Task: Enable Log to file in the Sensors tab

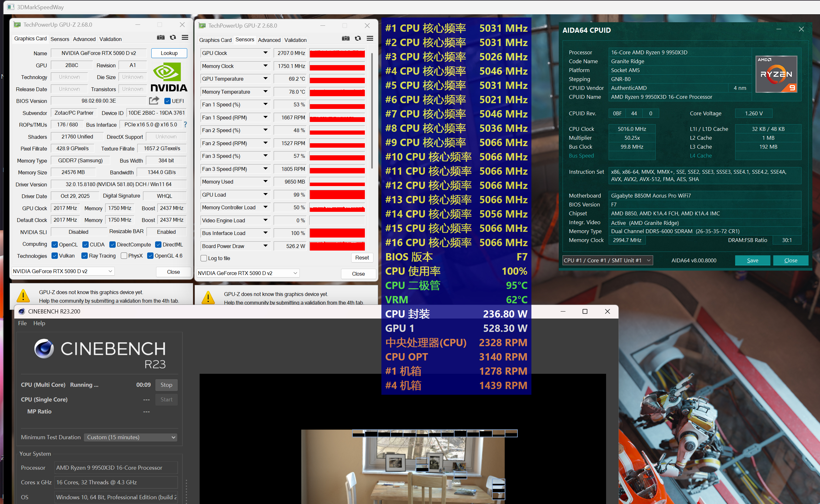Action: point(204,258)
